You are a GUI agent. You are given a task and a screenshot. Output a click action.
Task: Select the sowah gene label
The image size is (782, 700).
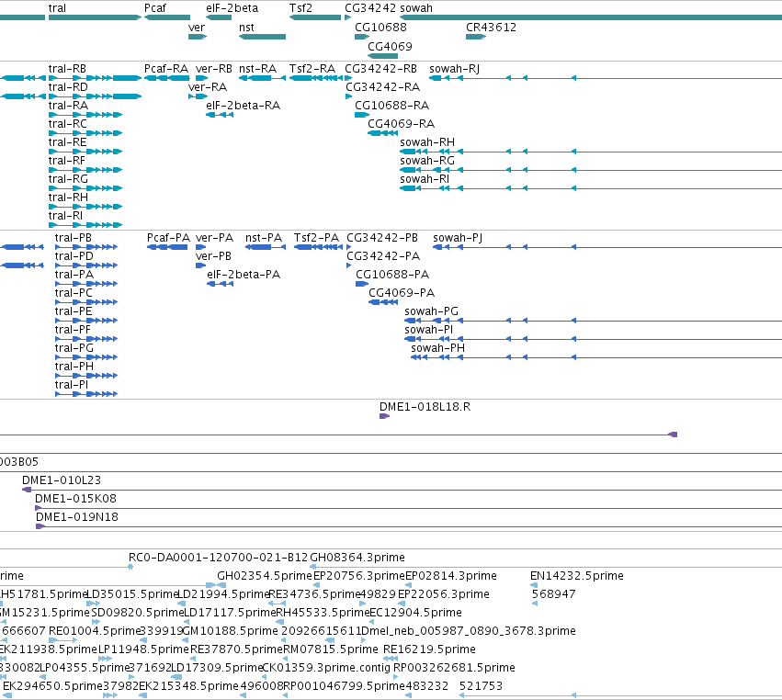pos(416,8)
